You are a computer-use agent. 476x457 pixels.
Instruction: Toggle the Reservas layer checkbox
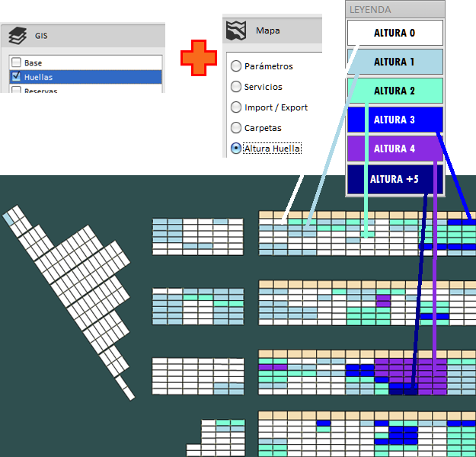[15, 90]
